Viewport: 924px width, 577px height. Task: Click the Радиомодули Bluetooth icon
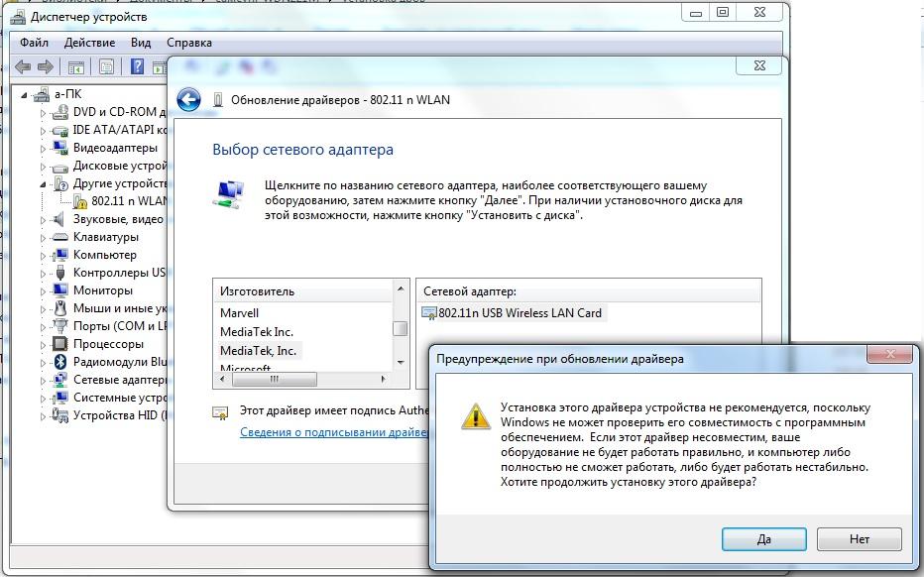click(60, 362)
